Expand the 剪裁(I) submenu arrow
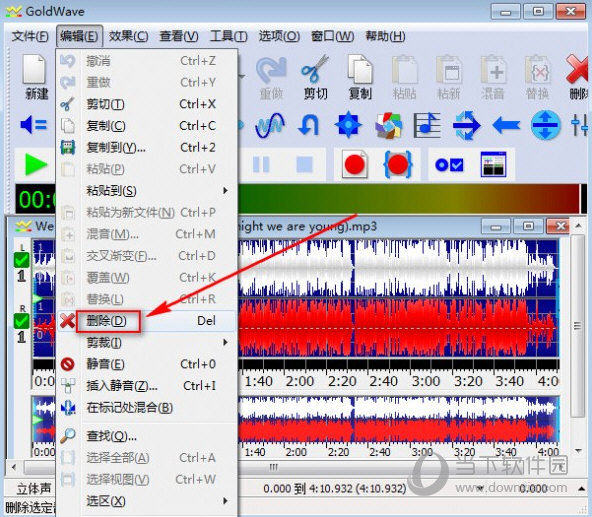The image size is (592, 517). (x=225, y=342)
